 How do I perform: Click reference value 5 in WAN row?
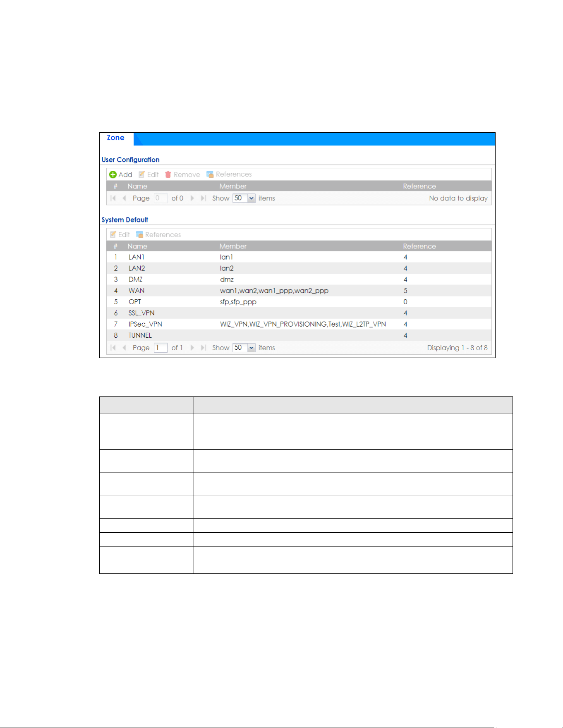[x=405, y=291]
